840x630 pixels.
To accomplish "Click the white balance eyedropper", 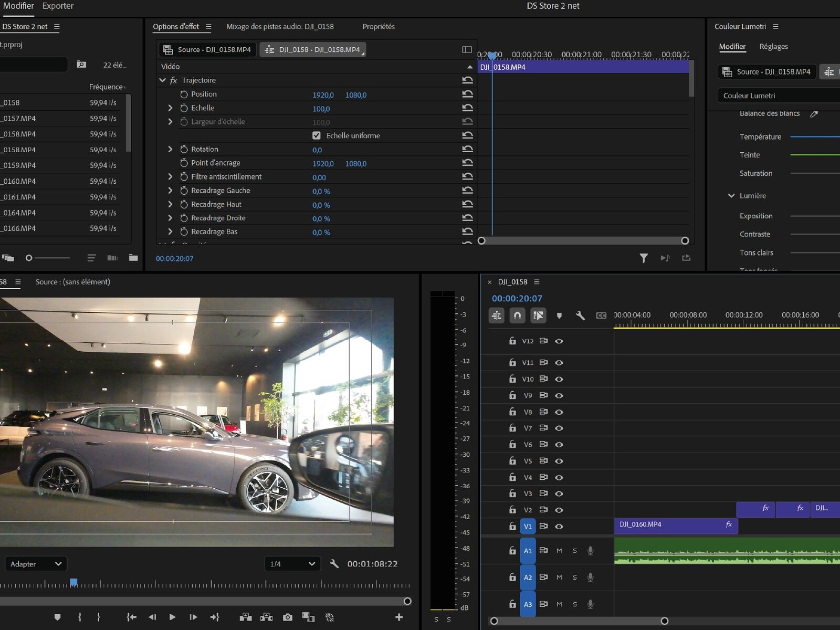I will (x=814, y=113).
